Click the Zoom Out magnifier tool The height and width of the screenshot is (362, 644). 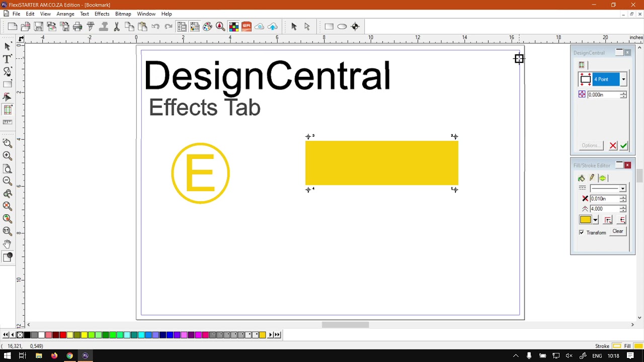pyautogui.click(x=8, y=181)
